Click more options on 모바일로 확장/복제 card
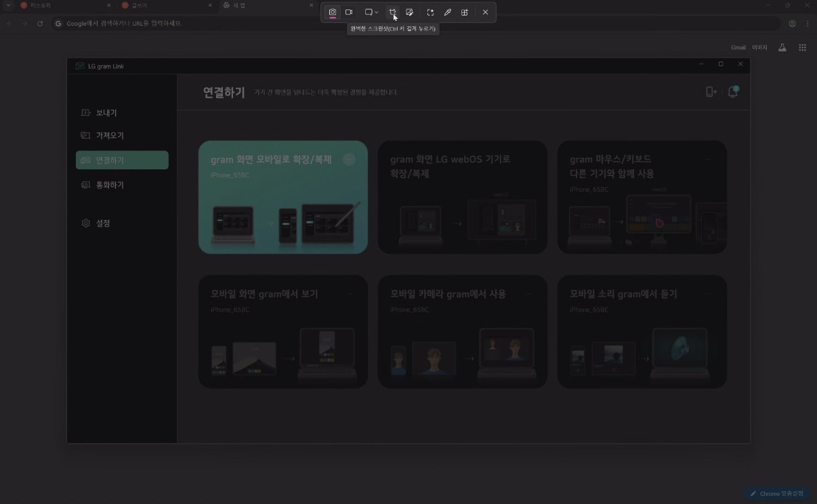This screenshot has height=504, width=817. (349, 159)
